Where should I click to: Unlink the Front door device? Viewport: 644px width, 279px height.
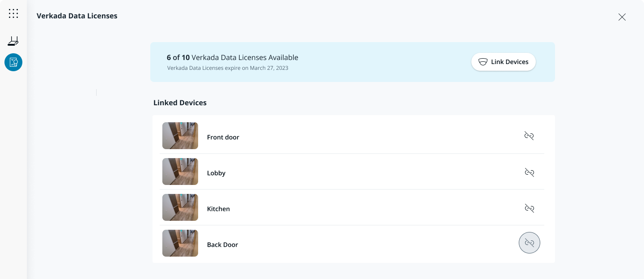click(529, 136)
